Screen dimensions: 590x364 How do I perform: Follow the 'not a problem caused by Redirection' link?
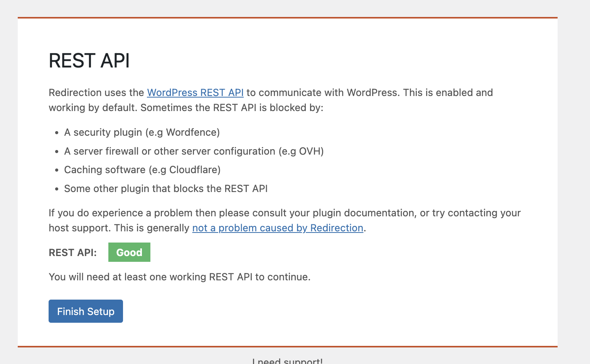[x=278, y=228]
